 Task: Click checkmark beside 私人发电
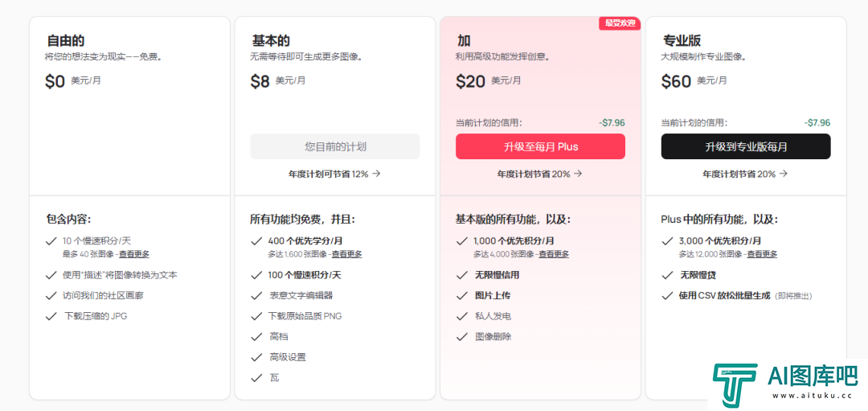(x=461, y=316)
